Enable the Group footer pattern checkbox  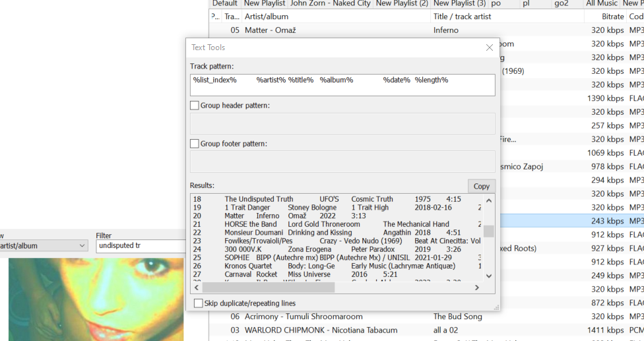click(x=195, y=144)
